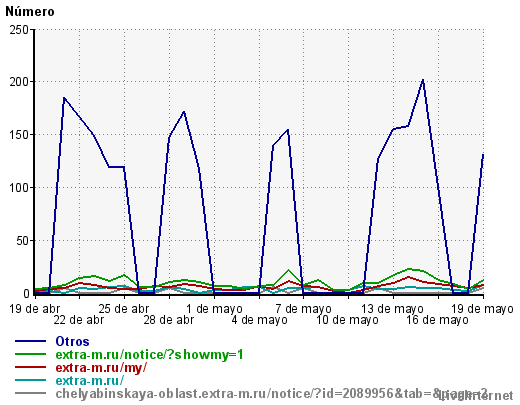Click the blue line swatch beside Otros
This screenshot has width=520, height=405.
pyautogui.click(x=30, y=341)
